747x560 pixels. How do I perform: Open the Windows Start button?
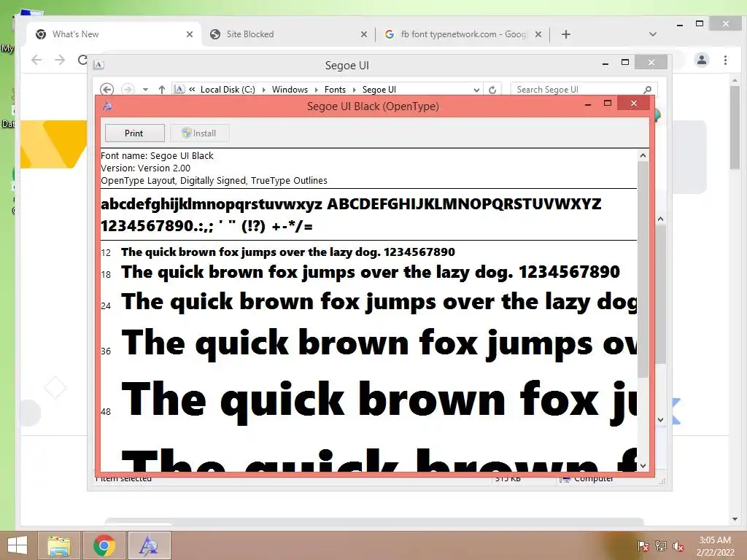[x=18, y=545]
